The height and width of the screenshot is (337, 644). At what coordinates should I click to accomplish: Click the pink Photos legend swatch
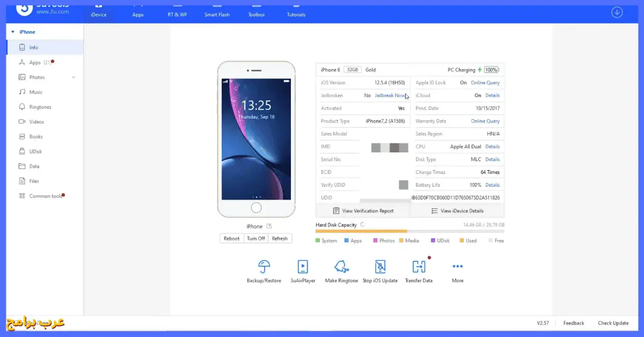click(x=376, y=241)
